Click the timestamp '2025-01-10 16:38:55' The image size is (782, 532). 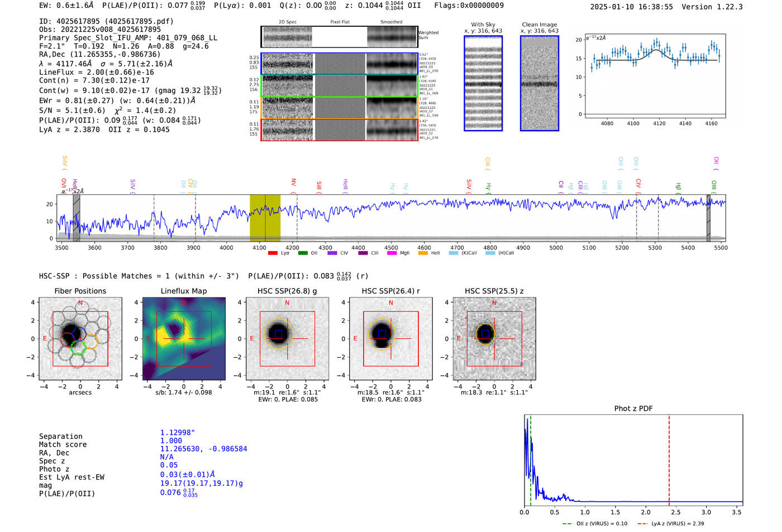(631, 7)
